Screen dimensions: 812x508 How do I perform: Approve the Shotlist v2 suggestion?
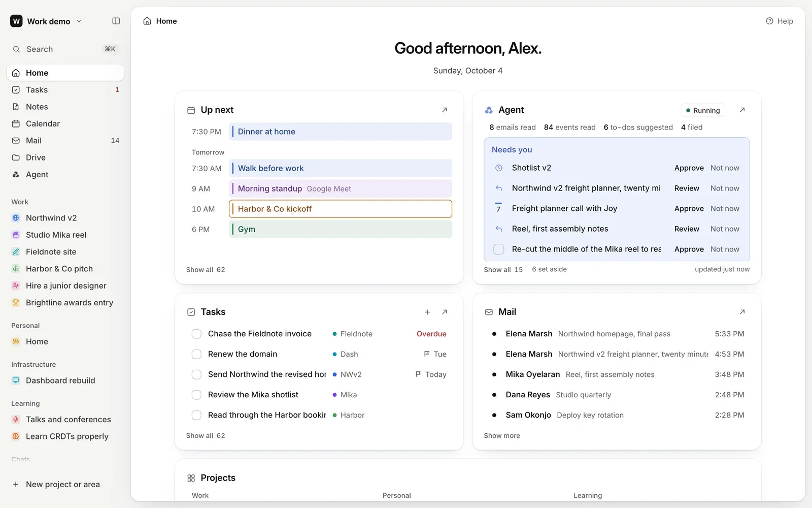click(x=689, y=168)
